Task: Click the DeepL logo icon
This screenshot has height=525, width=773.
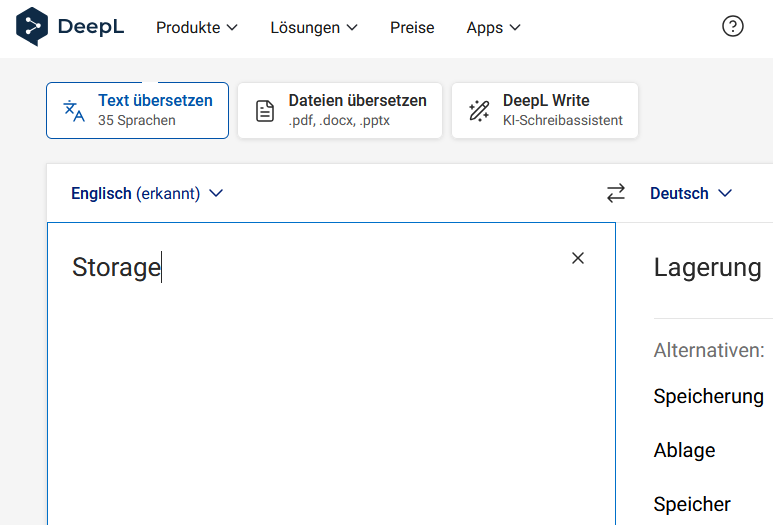Action: tap(32, 27)
